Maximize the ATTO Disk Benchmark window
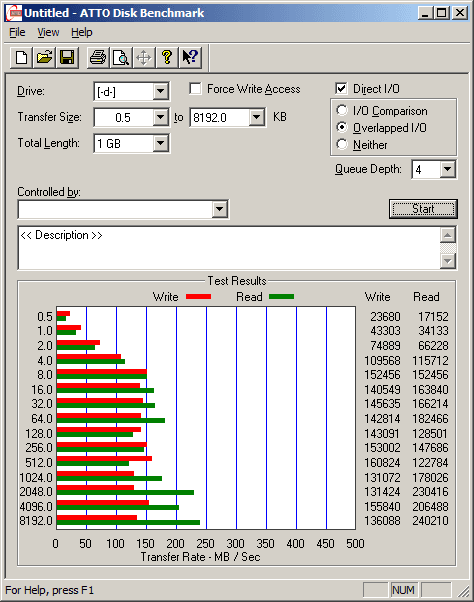474x602 pixels. pos(442,13)
